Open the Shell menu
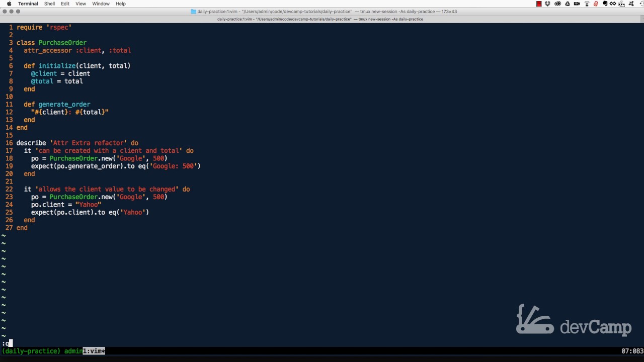 tap(49, 4)
